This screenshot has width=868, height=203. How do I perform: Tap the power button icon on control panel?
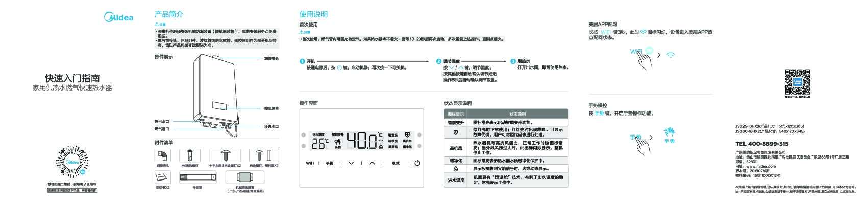pos(417,163)
